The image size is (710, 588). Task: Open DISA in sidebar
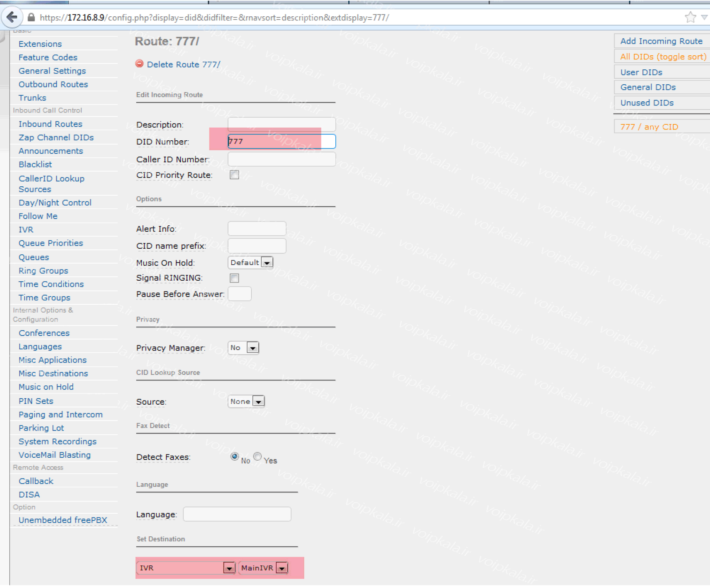[29, 495]
